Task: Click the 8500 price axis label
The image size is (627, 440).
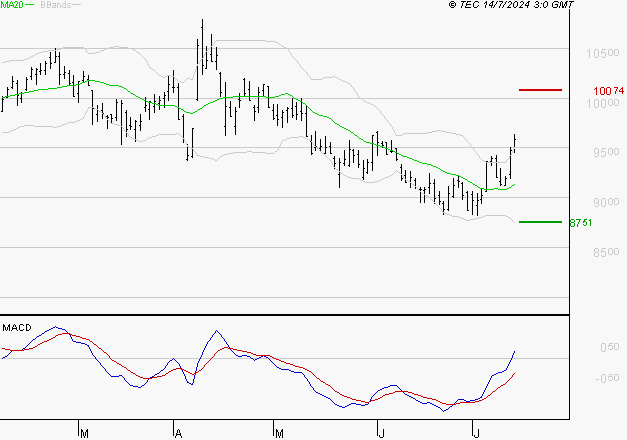Action: [606, 252]
